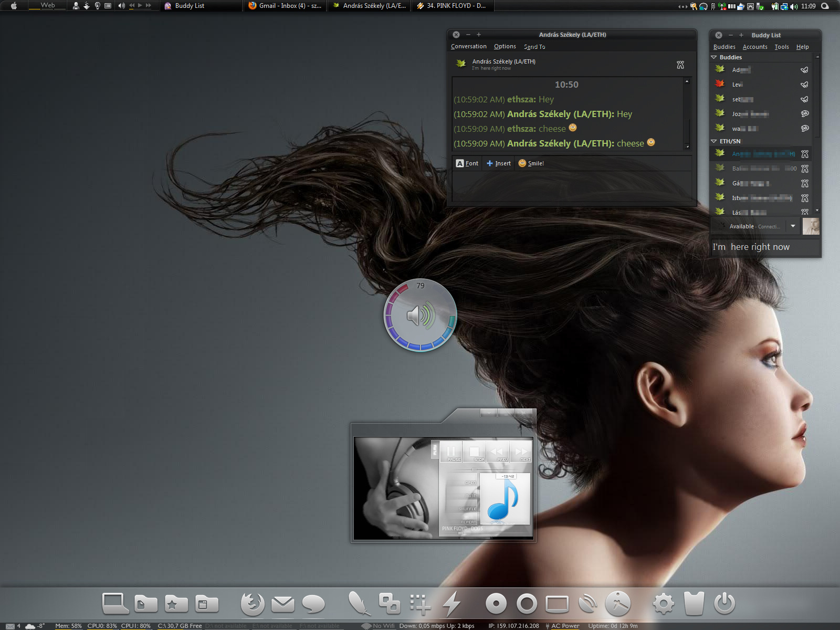840x630 pixels.
Task: Collapse the ETH/SN group
Action: 714,141
